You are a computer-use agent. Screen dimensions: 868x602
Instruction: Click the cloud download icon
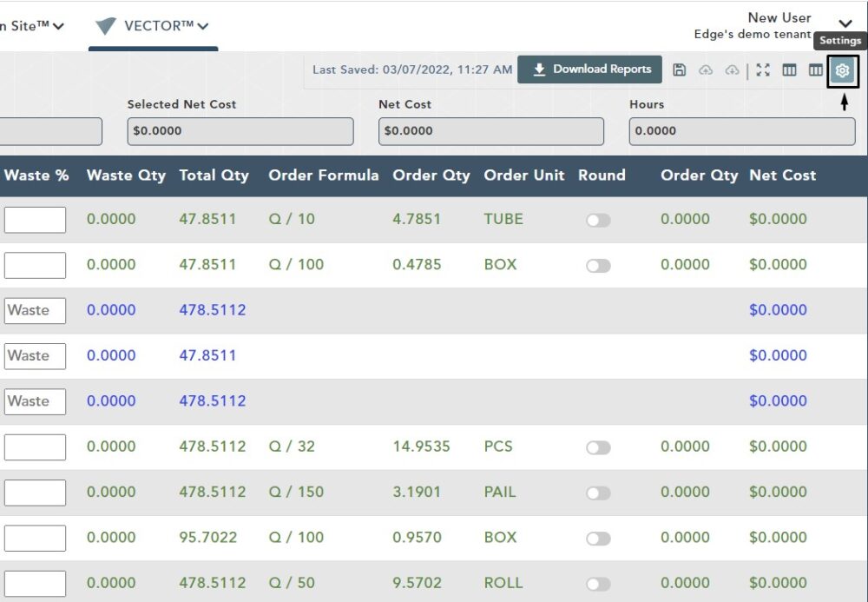coord(732,70)
